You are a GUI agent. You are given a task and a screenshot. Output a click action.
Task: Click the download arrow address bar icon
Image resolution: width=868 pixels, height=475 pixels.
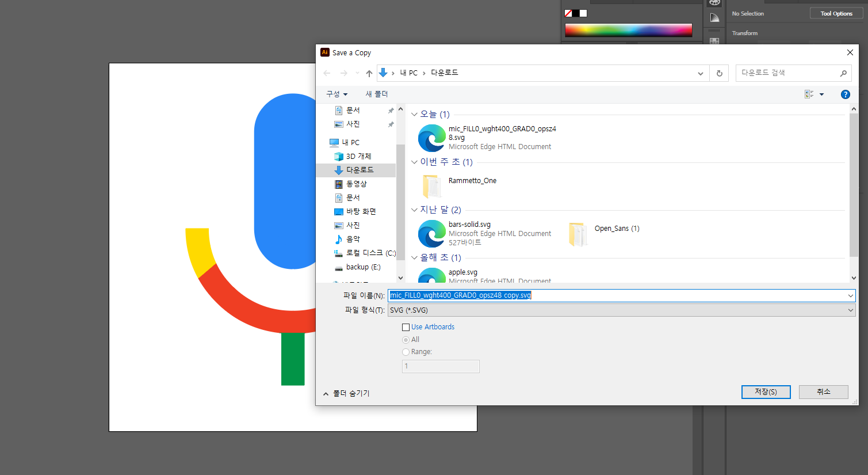tap(383, 73)
